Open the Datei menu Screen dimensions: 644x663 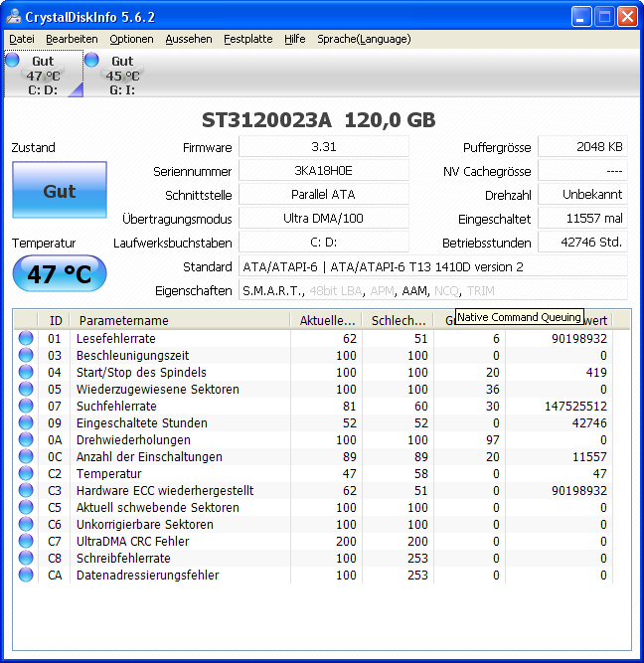[x=22, y=39]
